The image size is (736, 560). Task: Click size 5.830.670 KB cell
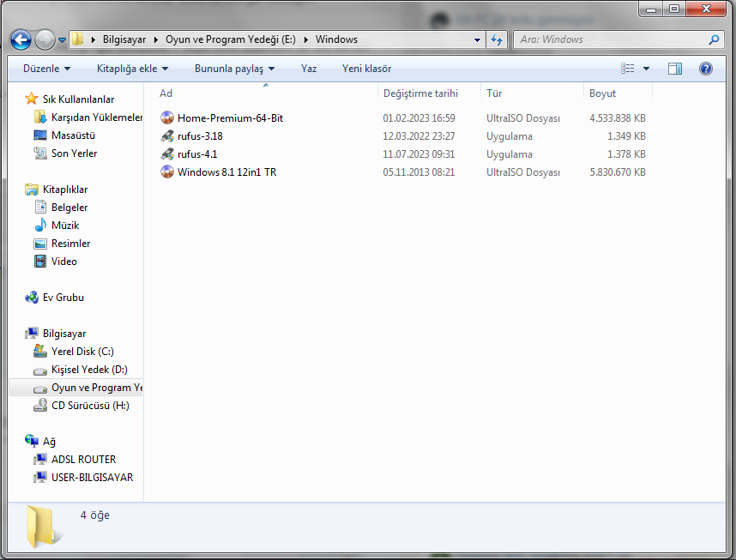coord(618,172)
